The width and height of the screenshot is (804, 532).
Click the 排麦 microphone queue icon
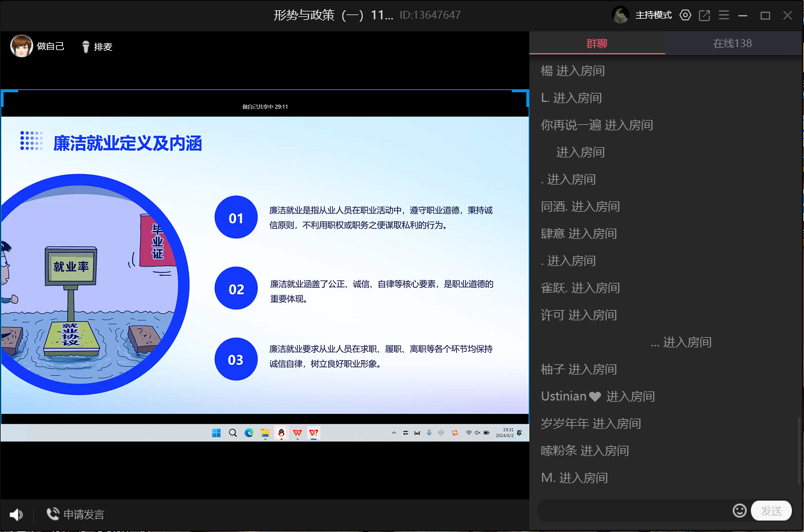pyautogui.click(x=86, y=46)
